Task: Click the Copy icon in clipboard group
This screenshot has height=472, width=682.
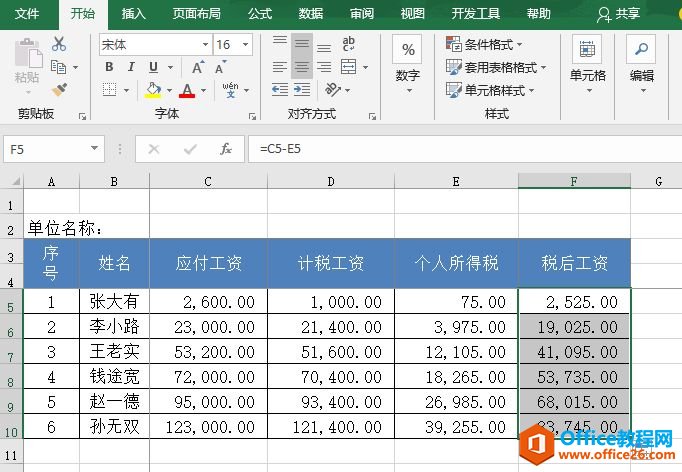Action: [x=59, y=67]
